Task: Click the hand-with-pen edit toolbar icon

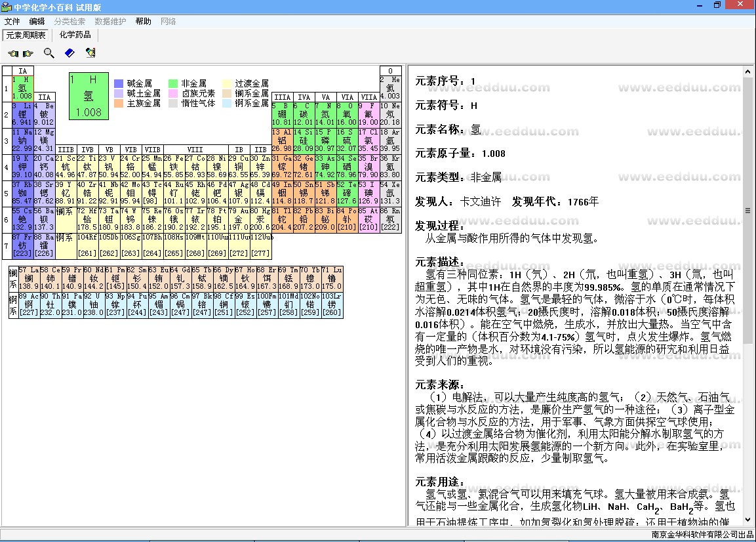Action: pos(90,53)
